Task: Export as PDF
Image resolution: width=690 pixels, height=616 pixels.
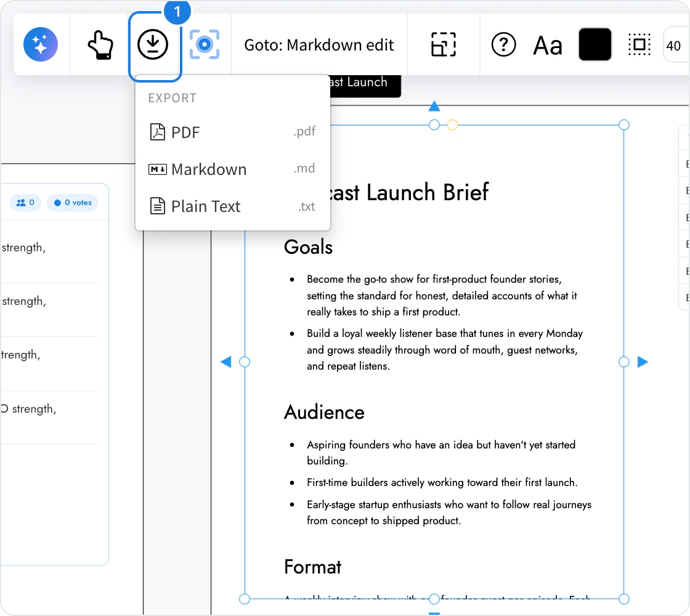Action: pyautogui.click(x=233, y=132)
